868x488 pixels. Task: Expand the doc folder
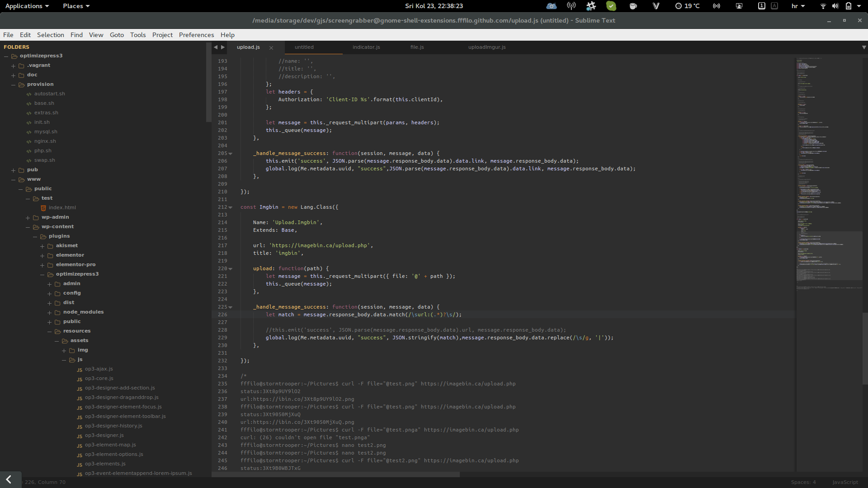click(13, 75)
